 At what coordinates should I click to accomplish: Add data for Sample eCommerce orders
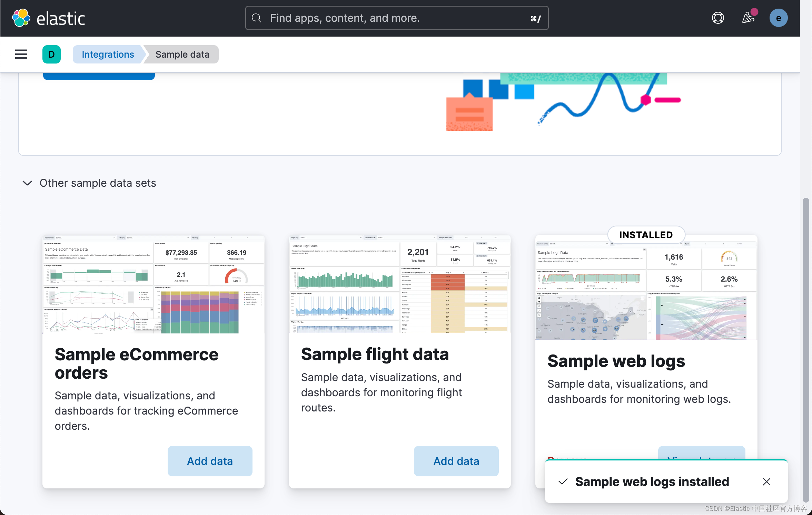click(210, 461)
